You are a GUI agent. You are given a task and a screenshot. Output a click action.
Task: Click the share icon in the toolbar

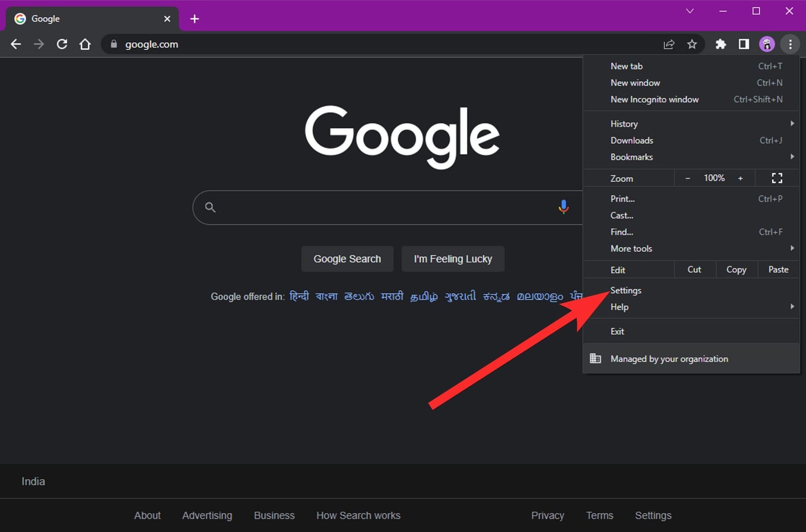point(669,44)
